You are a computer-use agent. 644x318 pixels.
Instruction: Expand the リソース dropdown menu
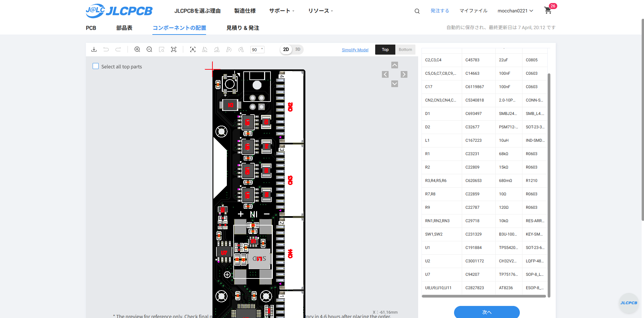click(x=321, y=11)
